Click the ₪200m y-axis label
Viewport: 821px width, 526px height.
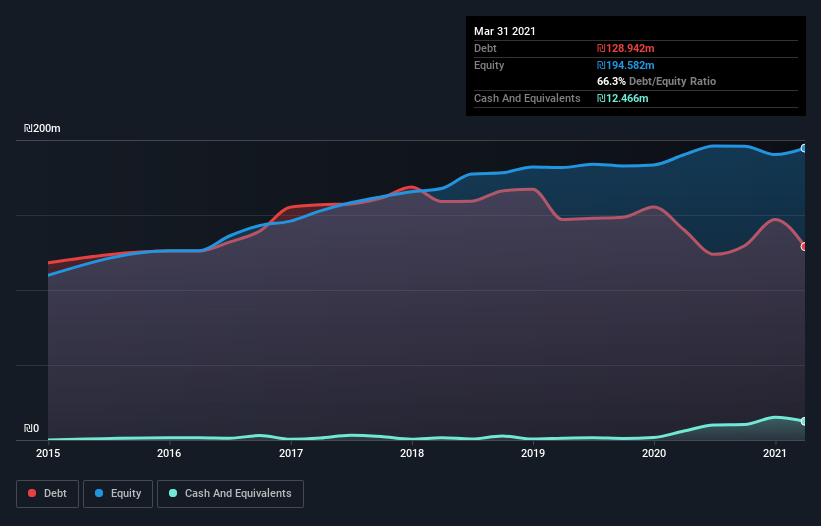point(42,128)
